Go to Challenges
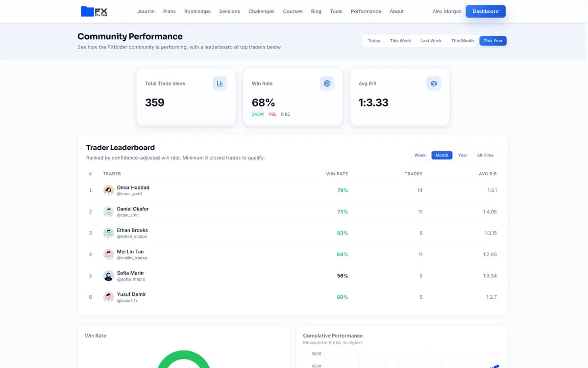 [262, 11]
